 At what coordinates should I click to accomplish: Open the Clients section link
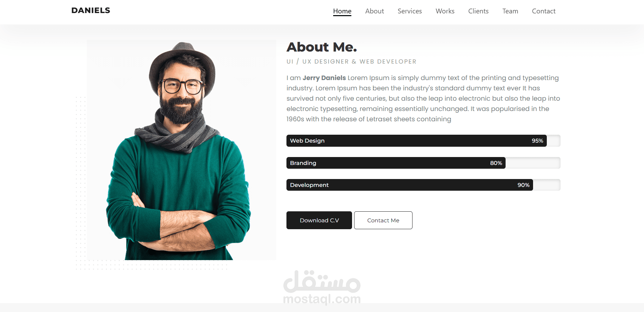[x=478, y=11]
